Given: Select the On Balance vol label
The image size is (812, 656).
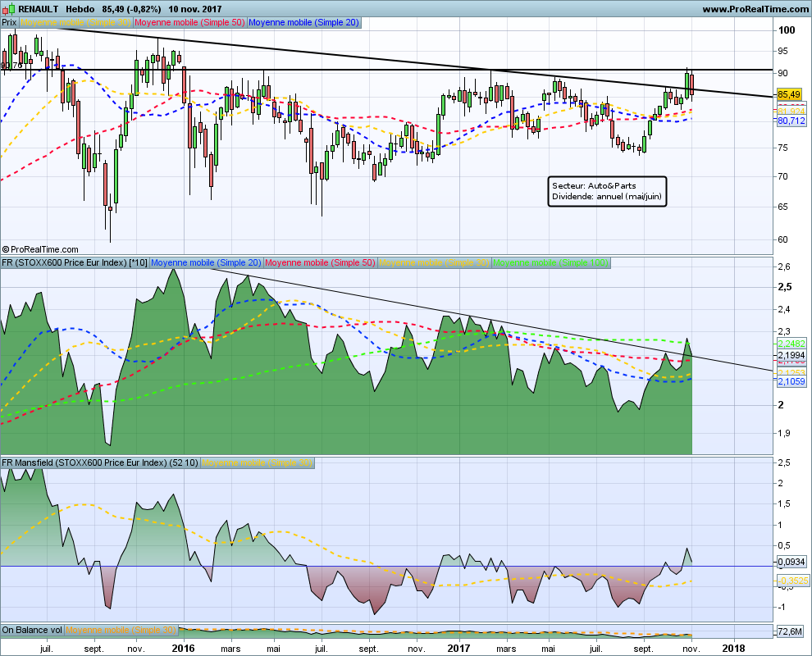Looking at the screenshot, I should click(x=32, y=630).
